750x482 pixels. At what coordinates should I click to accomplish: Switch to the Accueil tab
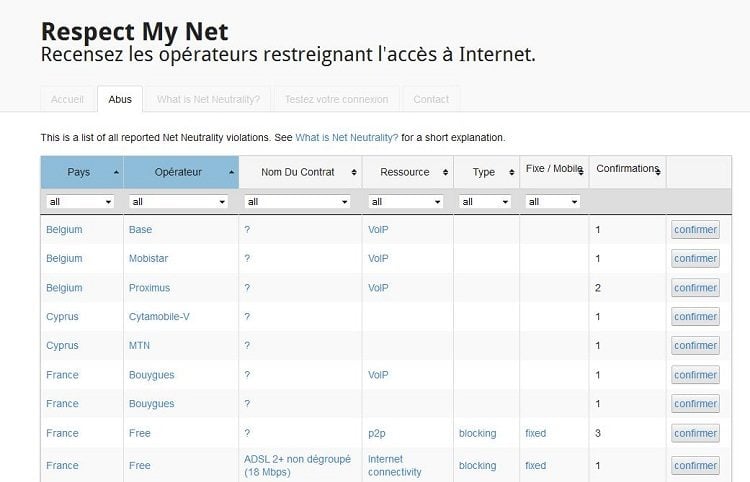(x=66, y=99)
